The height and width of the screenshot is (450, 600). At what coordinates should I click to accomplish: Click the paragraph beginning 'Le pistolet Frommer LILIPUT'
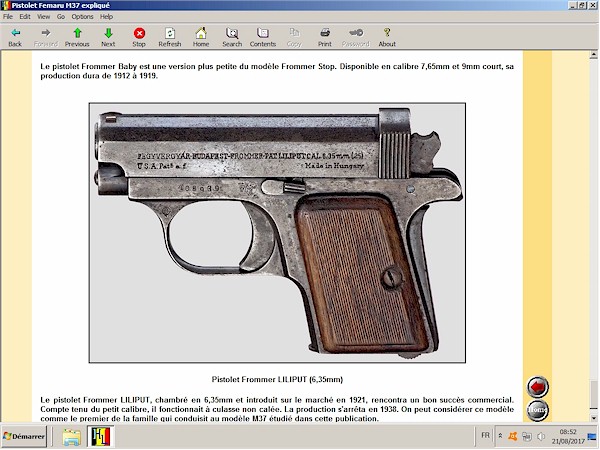277,409
